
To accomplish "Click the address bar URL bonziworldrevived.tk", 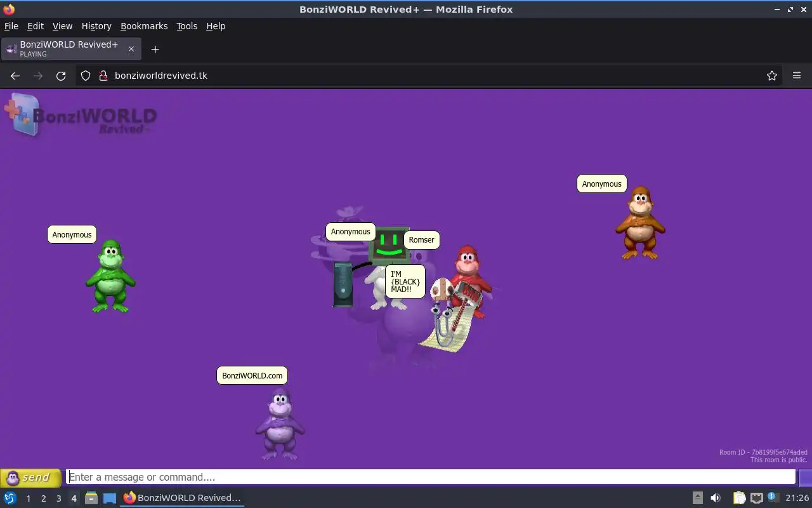I will (161, 76).
